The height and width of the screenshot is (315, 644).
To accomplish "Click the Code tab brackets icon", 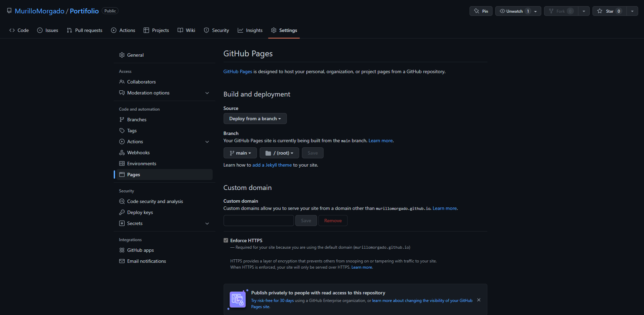I will 12,30.
